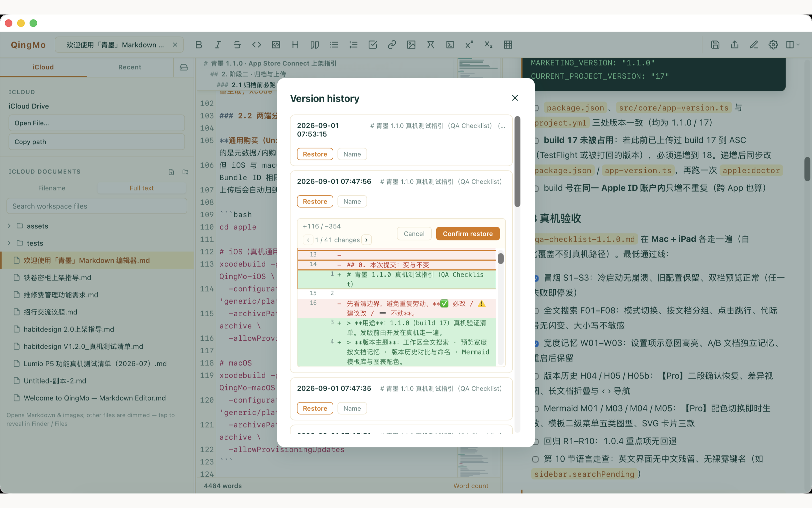
Task: Insert code block icon
Action: pos(276,45)
